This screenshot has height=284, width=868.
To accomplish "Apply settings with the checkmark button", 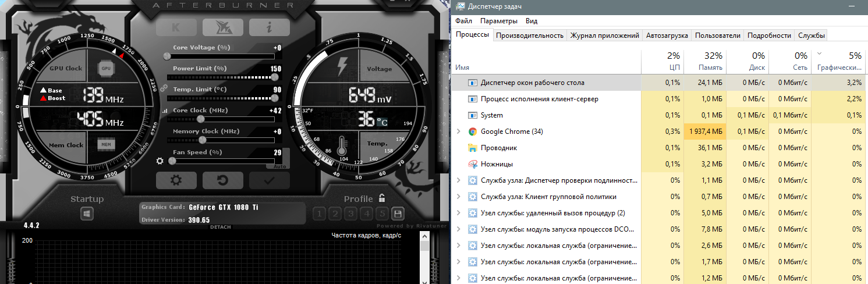I will [270, 180].
